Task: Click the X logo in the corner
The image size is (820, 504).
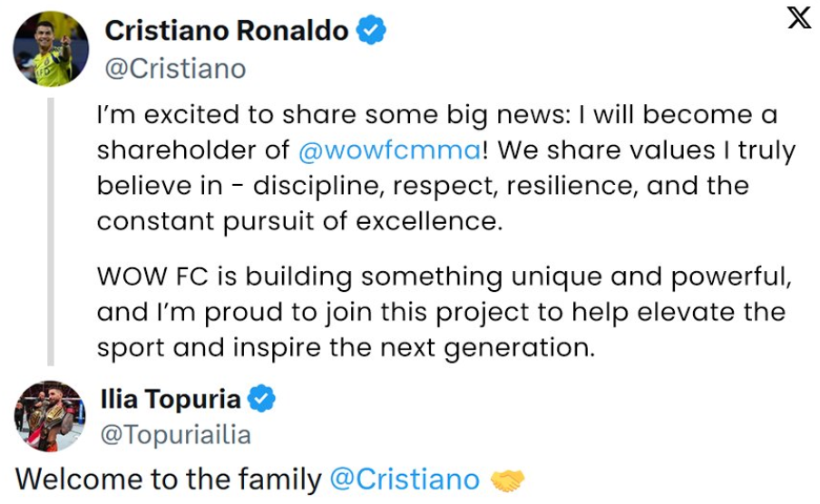Action: click(x=799, y=18)
